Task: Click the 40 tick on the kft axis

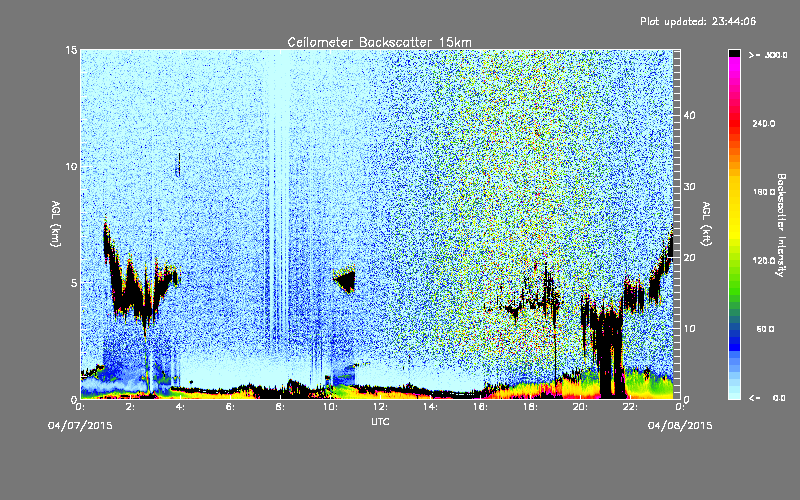Action: coord(689,115)
